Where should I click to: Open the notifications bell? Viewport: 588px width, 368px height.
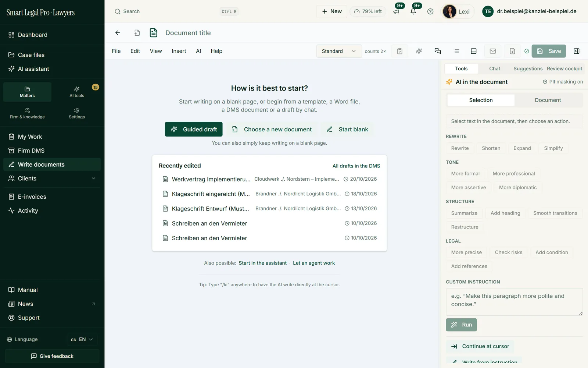tap(413, 11)
